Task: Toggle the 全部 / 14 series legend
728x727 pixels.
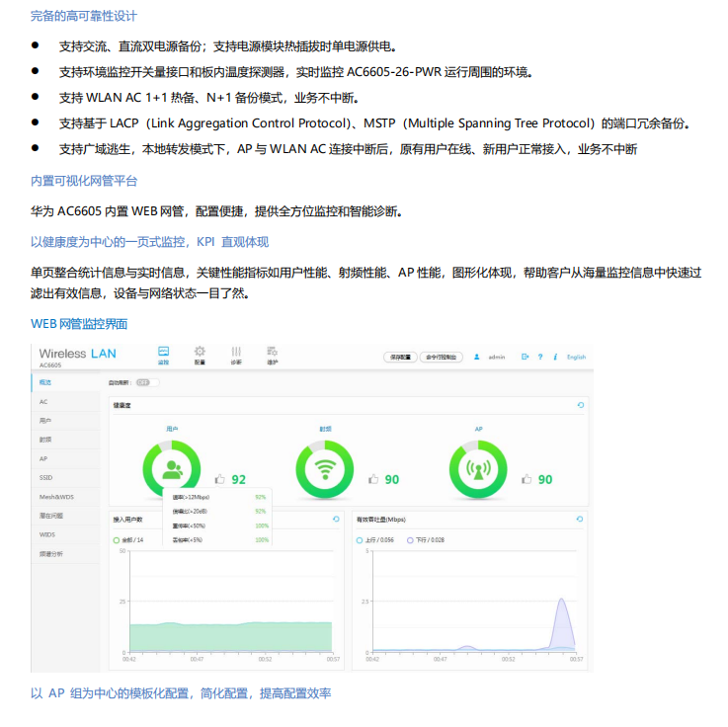Action: (128, 540)
